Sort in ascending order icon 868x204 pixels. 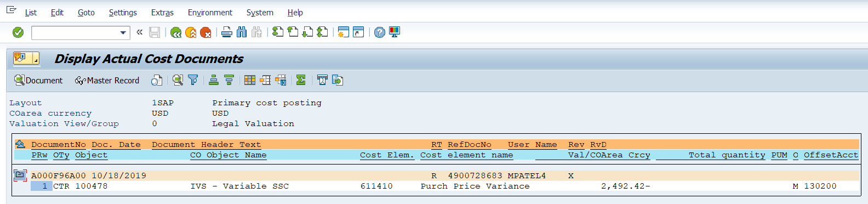[214, 81]
